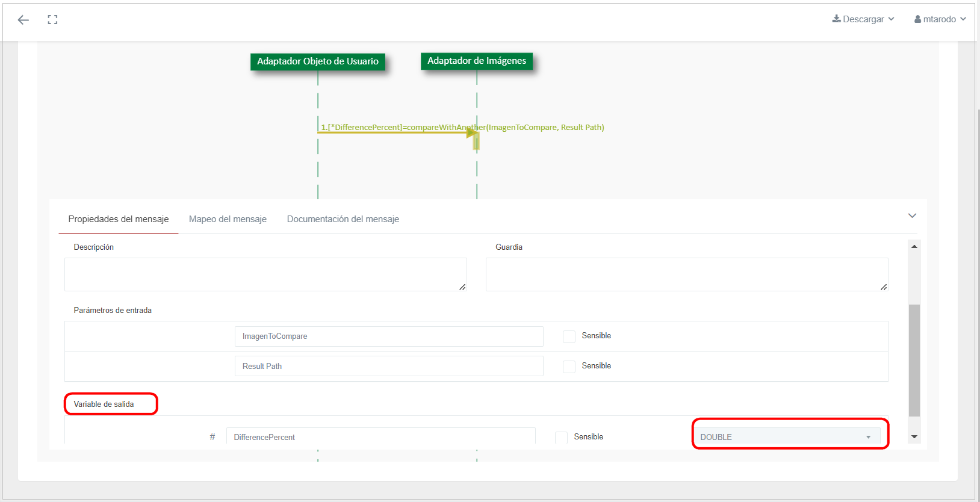This screenshot has width=980, height=502.
Task: Click the resize handle of Guardia box
Action: [x=884, y=287]
